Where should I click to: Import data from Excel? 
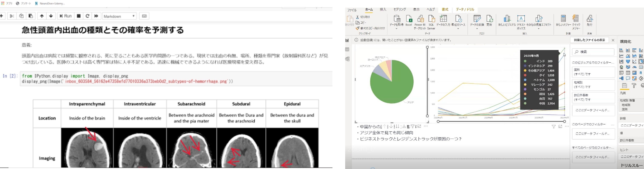[409, 20]
